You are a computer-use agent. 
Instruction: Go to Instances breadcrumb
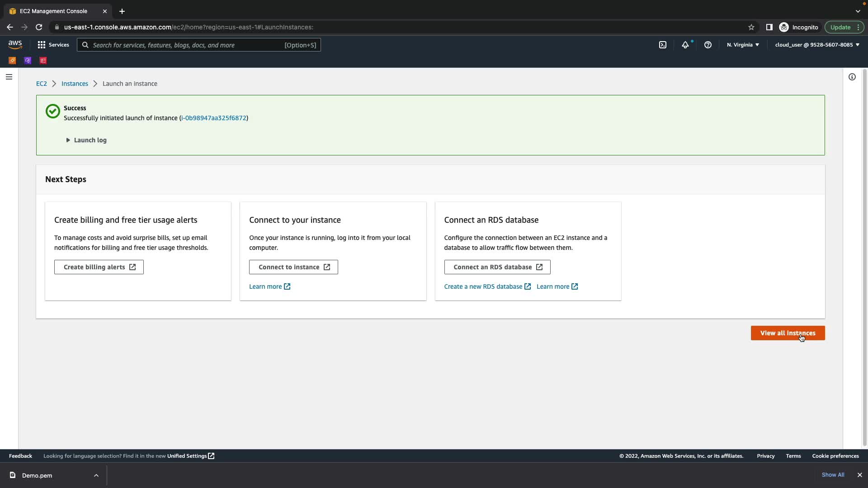pos(75,84)
